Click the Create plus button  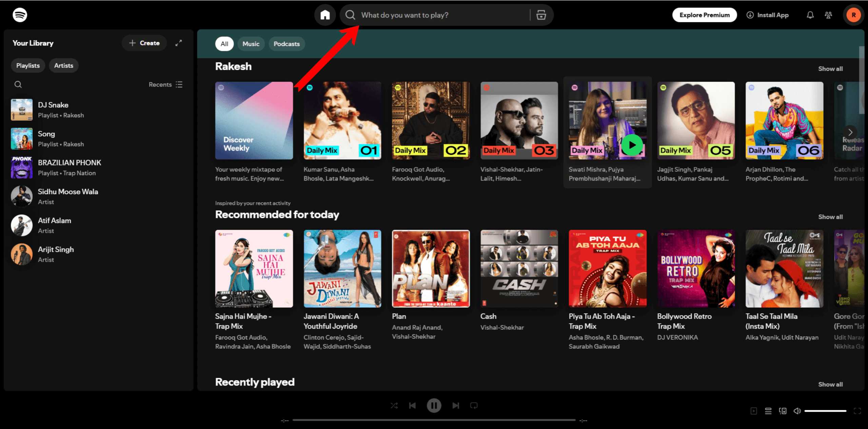click(144, 43)
